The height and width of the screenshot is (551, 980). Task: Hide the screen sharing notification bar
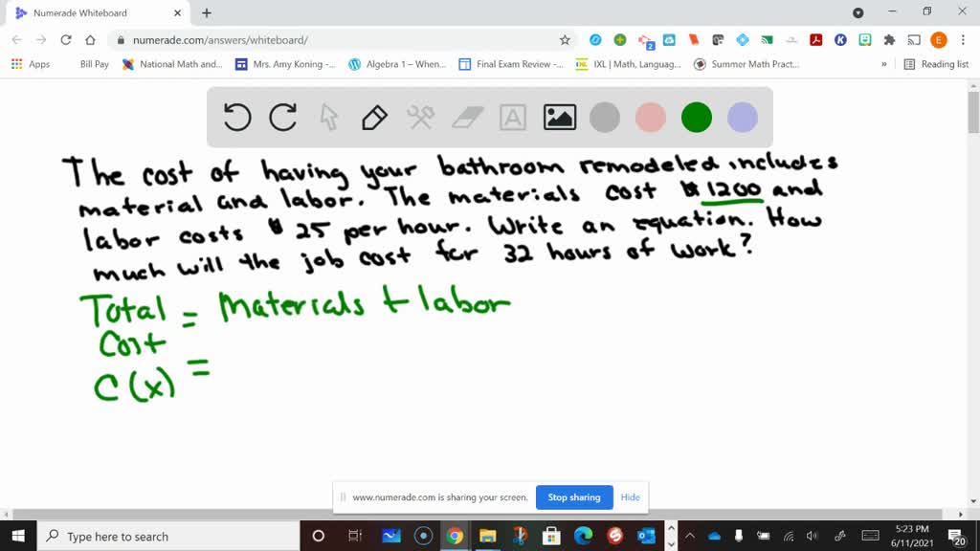(630, 497)
